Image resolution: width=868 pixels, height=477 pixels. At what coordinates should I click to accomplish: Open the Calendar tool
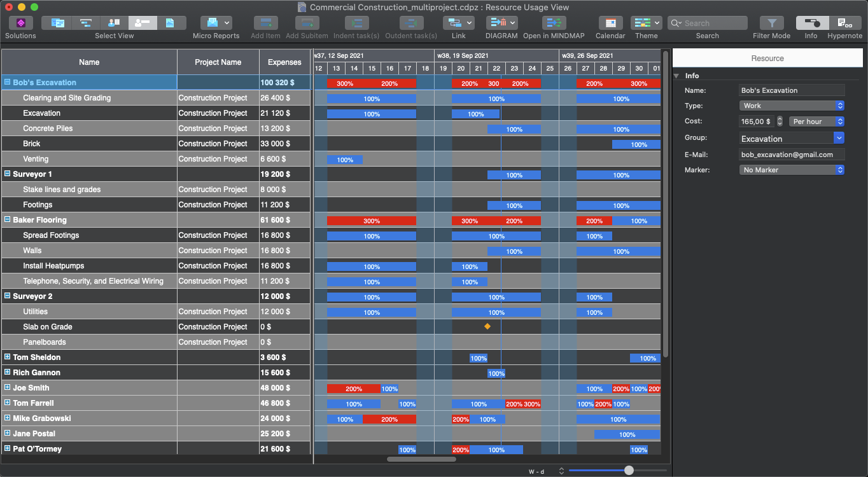click(610, 24)
